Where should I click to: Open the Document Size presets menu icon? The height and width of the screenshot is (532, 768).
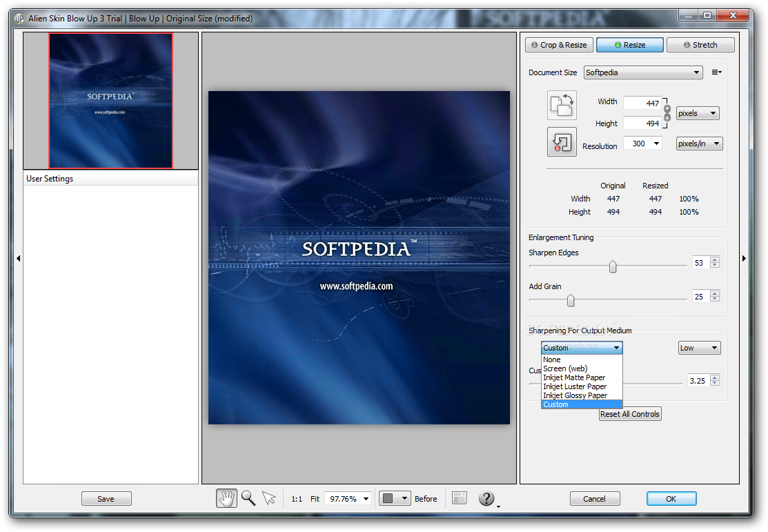pyautogui.click(x=716, y=72)
